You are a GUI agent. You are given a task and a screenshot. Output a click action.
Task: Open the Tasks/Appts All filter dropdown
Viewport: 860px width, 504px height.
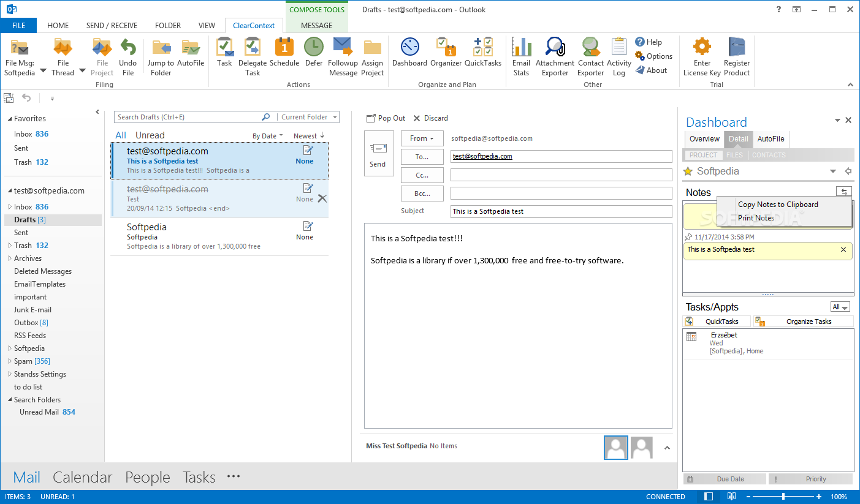(x=840, y=307)
